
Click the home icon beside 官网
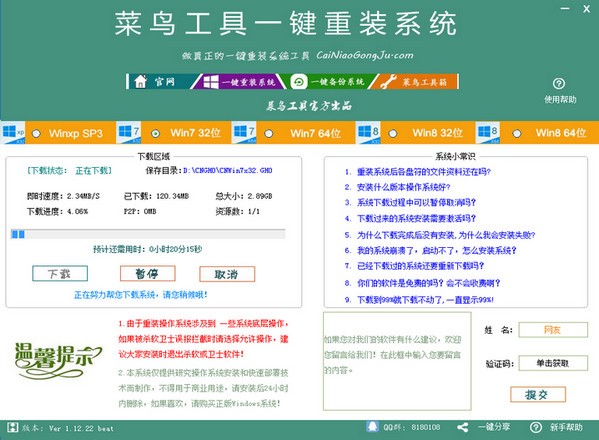click(141, 81)
